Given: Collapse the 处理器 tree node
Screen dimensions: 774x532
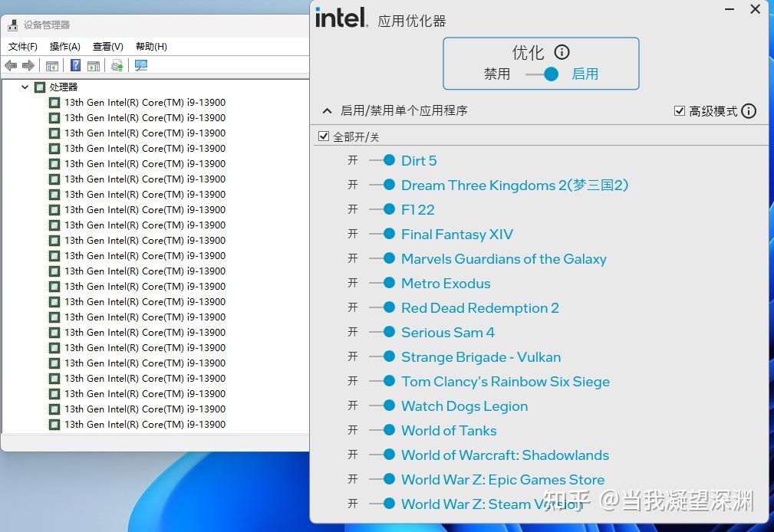Looking at the screenshot, I should [x=25, y=87].
